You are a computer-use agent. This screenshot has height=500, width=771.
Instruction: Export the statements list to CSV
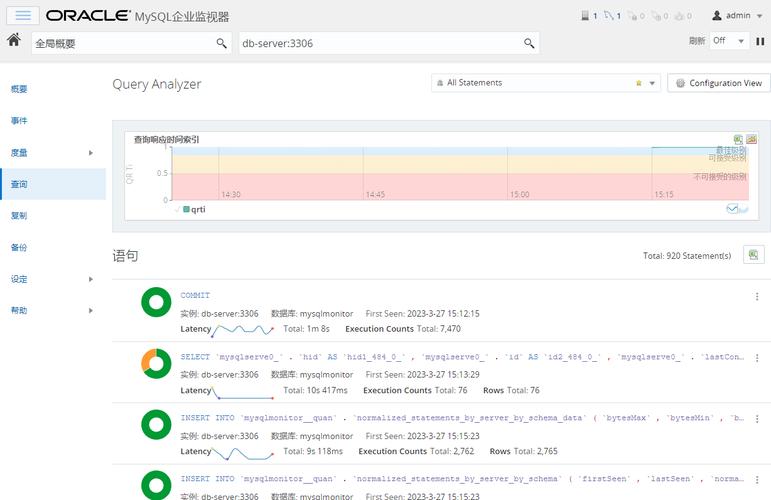pos(753,255)
